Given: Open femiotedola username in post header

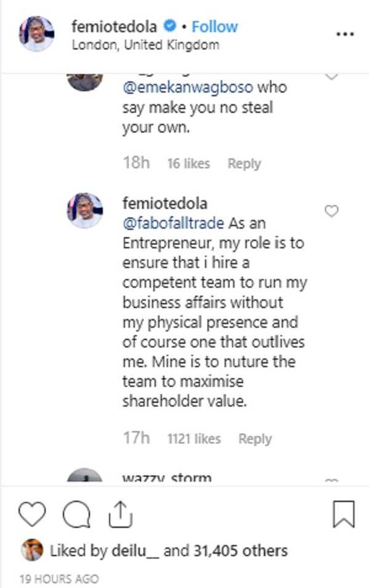Looking at the screenshot, I should tap(114, 27).
